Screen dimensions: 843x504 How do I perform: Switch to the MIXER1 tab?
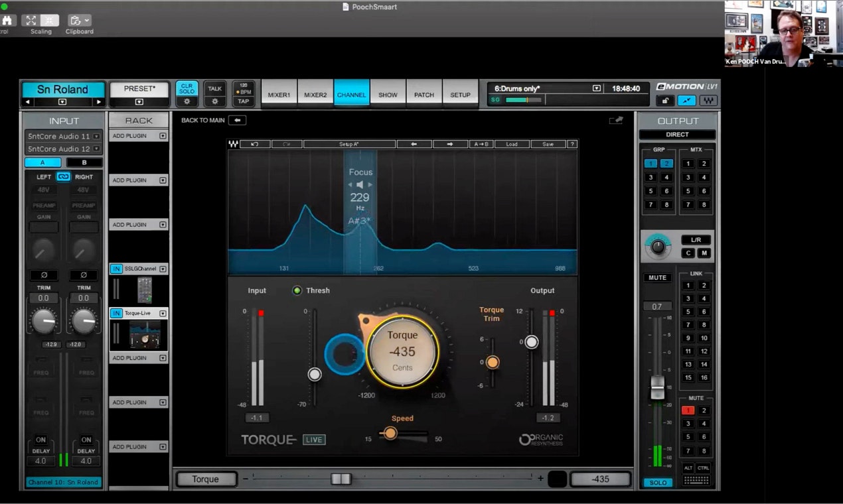(x=279, y=95)
